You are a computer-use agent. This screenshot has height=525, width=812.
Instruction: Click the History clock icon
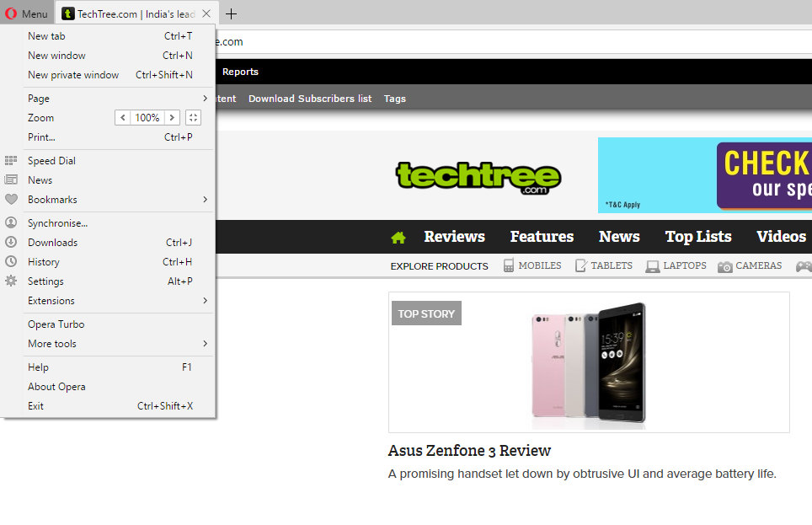(11, 262)
